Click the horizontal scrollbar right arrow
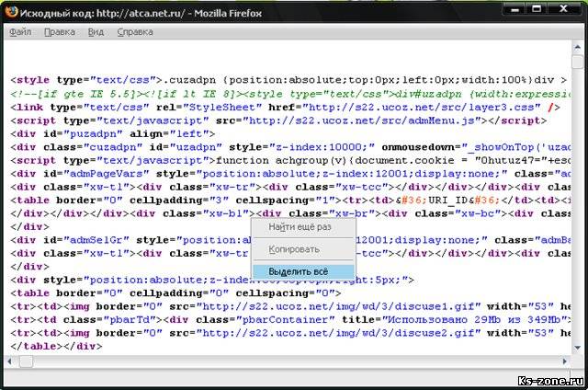This screenshot has height=390, width=588. pyautogui.click(x=564, y=361)
